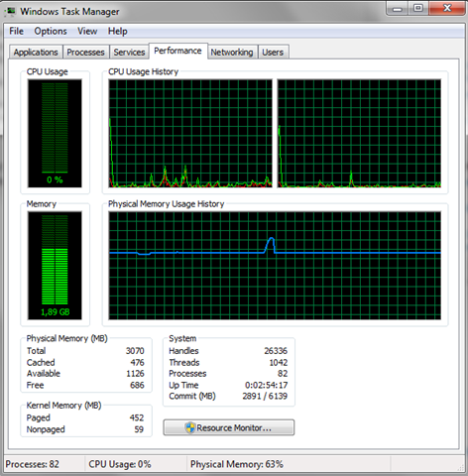Click the Kernel Paged value 452

tap(137, 417)
